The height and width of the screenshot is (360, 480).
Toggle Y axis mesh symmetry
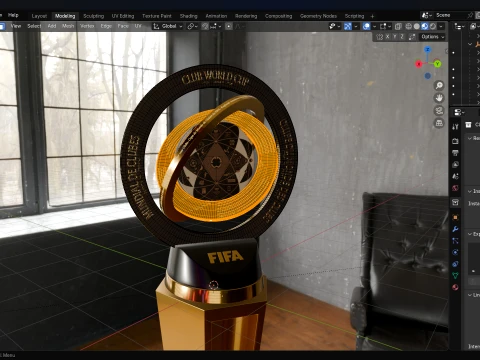[x=395, y=37]
